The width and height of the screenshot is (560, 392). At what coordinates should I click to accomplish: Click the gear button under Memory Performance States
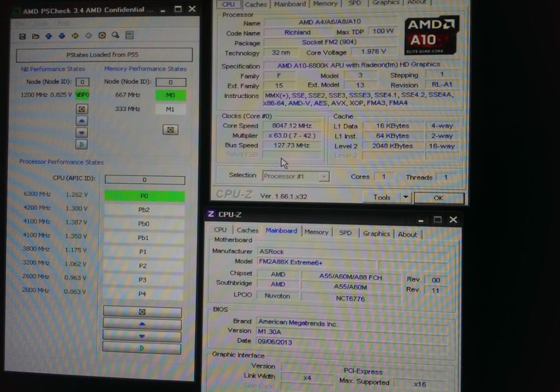pos(170,129)
